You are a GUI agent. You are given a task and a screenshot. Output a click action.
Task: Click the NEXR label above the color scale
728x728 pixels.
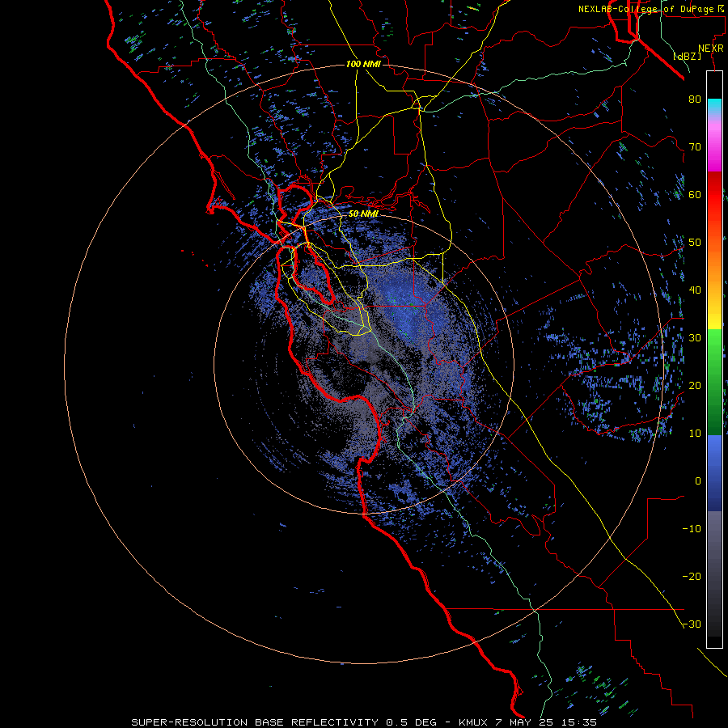pyautogui.click(x=710, y=49)
